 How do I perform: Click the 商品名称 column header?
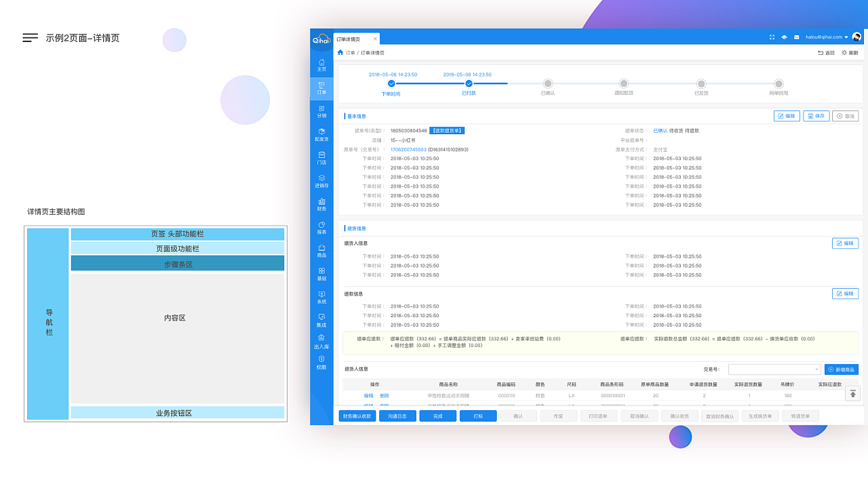pyautogui.click(x=448, y=384)
